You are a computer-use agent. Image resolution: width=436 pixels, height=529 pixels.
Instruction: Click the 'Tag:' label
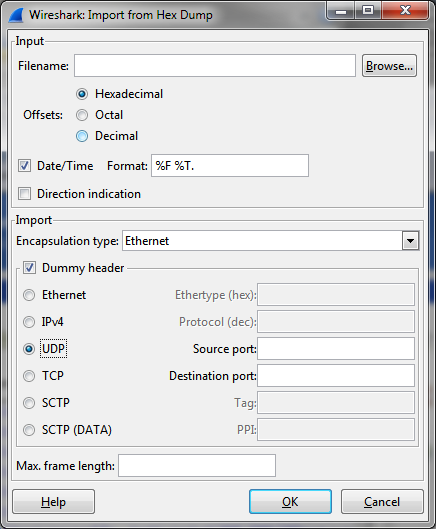245,403
